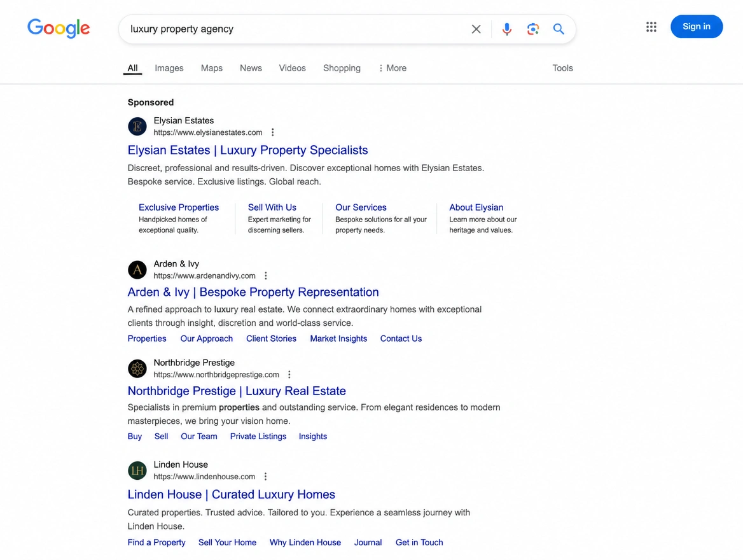This screenshot has height=560, width=743.
Task: Clear the search box with X icon
Action: coord(476,29)
